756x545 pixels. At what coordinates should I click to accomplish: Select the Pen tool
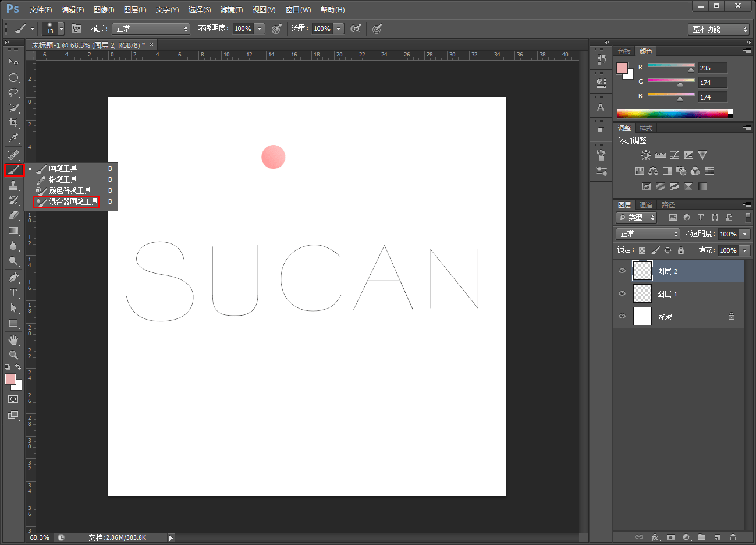pos(13,278)
